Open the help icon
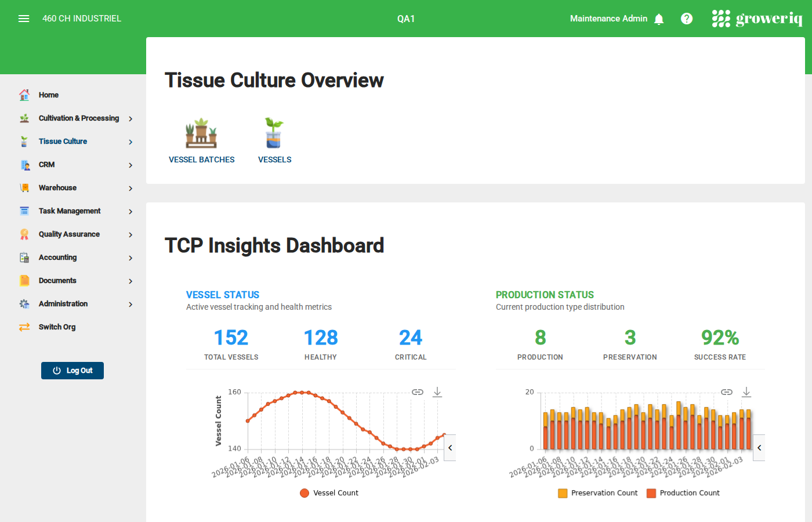 [687, 19]
